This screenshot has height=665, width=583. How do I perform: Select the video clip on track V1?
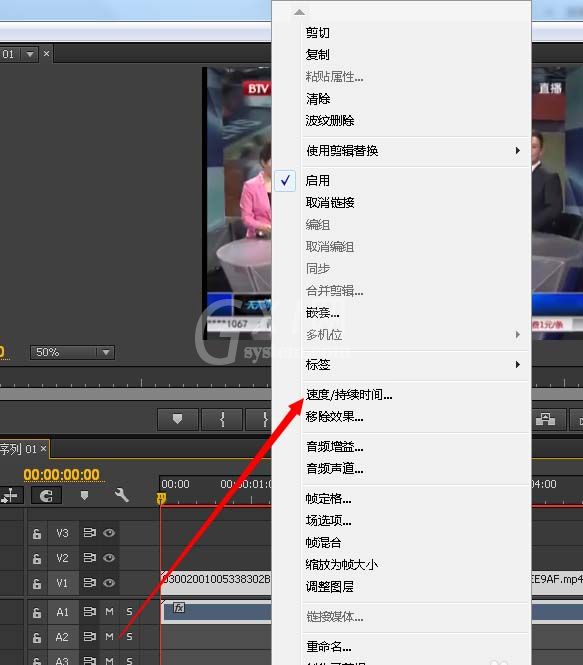click(216, 583)
